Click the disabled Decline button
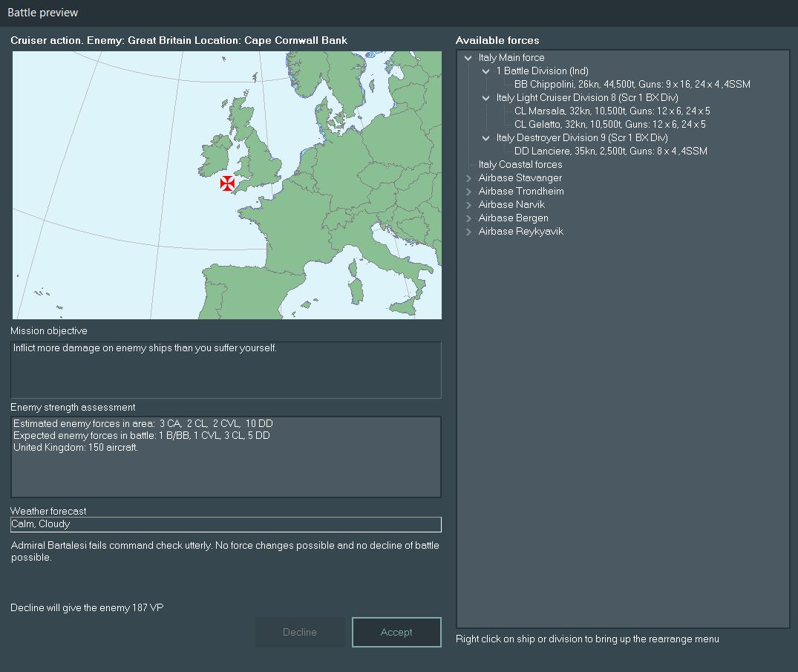The image size is (798, 672). (300, 632)
